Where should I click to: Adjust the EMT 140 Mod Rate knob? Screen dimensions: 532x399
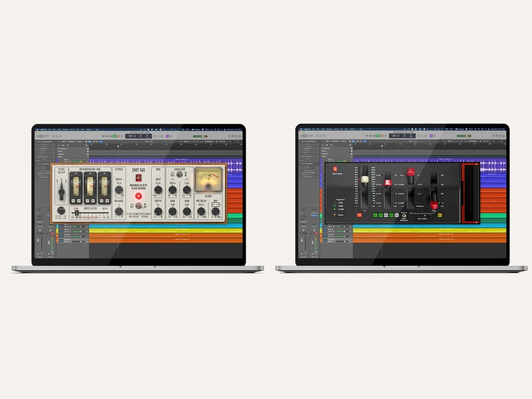click(158, 190)
